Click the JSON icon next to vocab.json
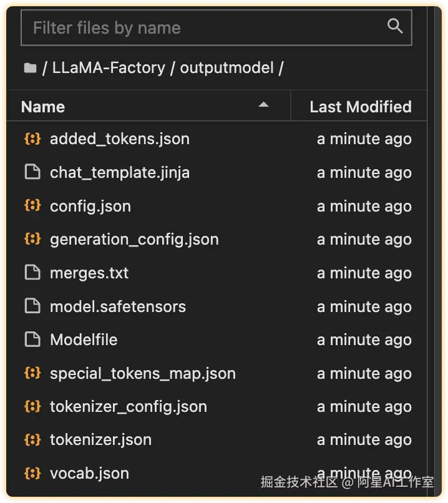Image resolution: width=448 pixels, height=503 pixels. [32, 473]
